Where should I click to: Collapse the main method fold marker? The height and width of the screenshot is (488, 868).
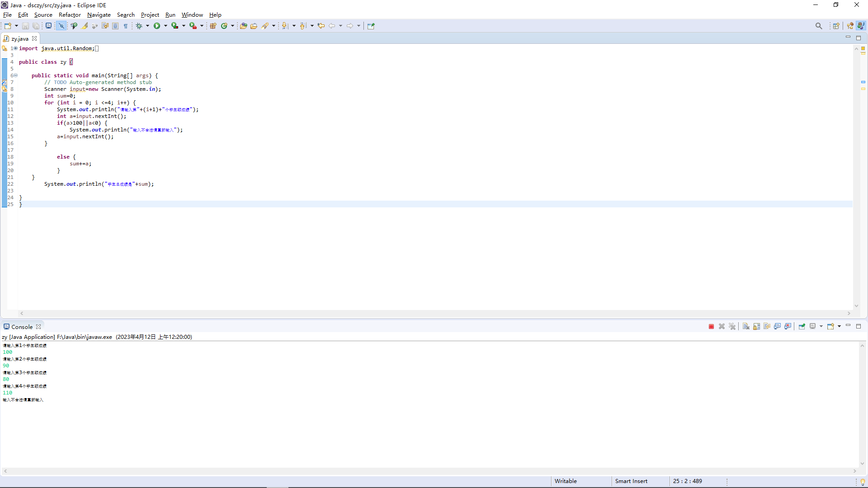pyautogui.click(x=15, y=75)
